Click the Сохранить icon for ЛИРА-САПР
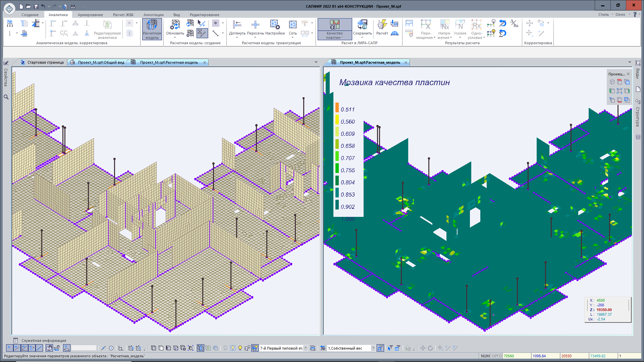The width and height of the screenshot is (644, 362). [x=362, y=25]
